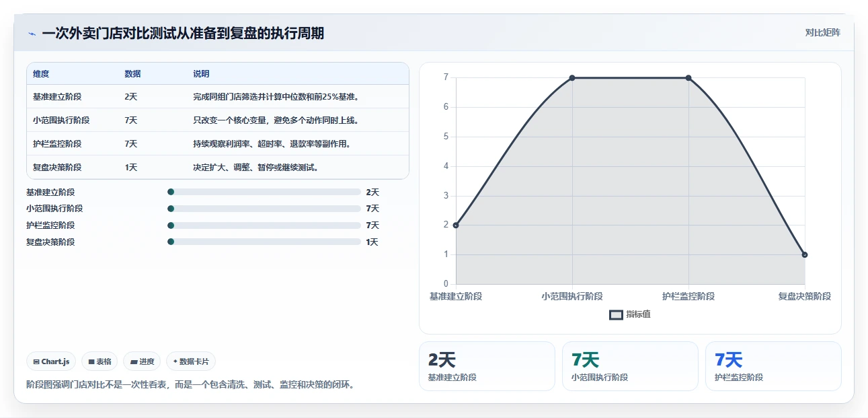Click chart data point at 基准建立阶段
This screenshot has height=418, width=868.
pos(456,225)
